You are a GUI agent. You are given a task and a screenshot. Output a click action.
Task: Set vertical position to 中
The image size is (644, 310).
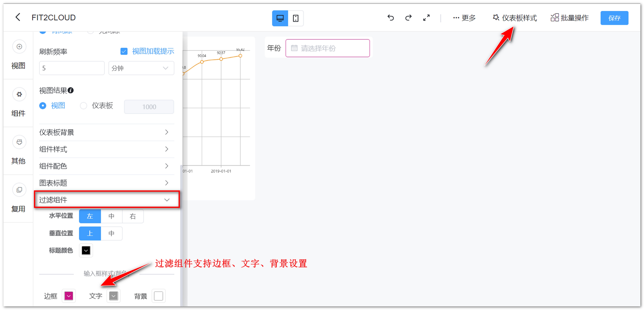point(111,234)
